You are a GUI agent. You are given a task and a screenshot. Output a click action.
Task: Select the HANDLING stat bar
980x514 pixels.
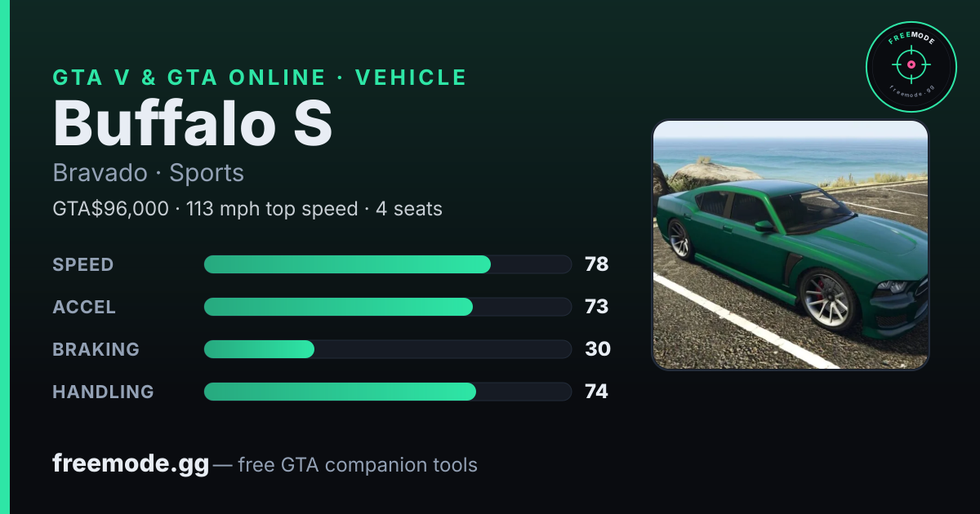point(387,392)
